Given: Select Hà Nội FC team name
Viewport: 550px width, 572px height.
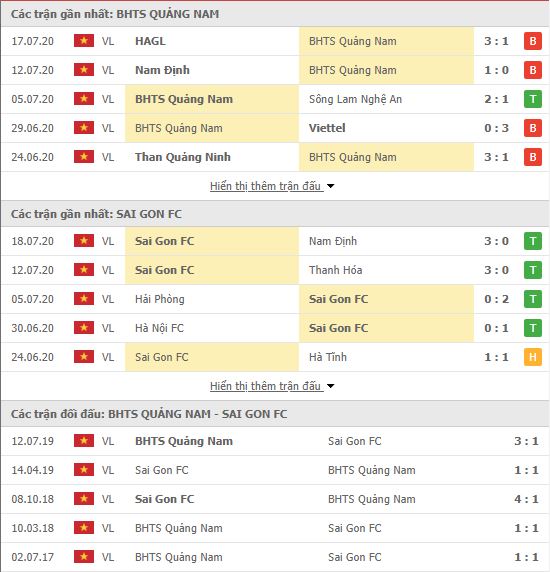Looking at the screenshot, I should tap(159, 328).
